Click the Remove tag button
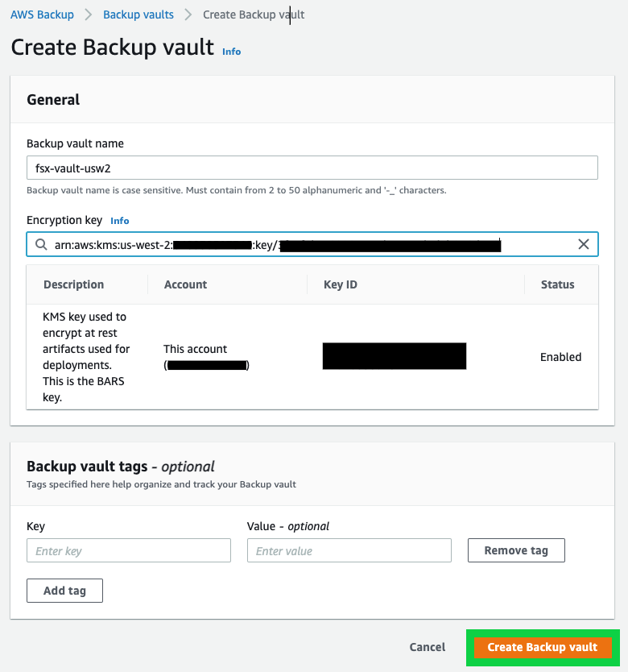Viewport: 628px width, 672px height. [515, 550]
